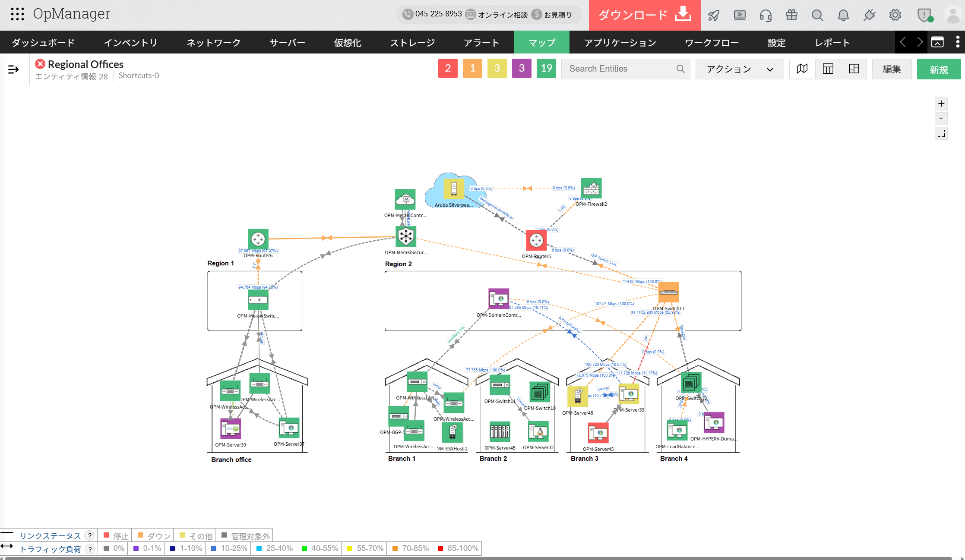Click the トラフィック負荷 help question mark
This screenshot has width=965, height=560.
tap(89, 549)
